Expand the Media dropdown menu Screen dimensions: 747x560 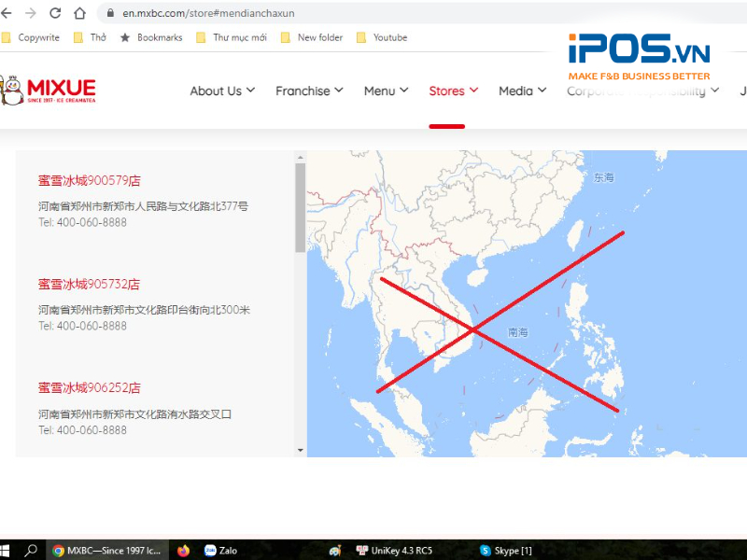(523, 91)
